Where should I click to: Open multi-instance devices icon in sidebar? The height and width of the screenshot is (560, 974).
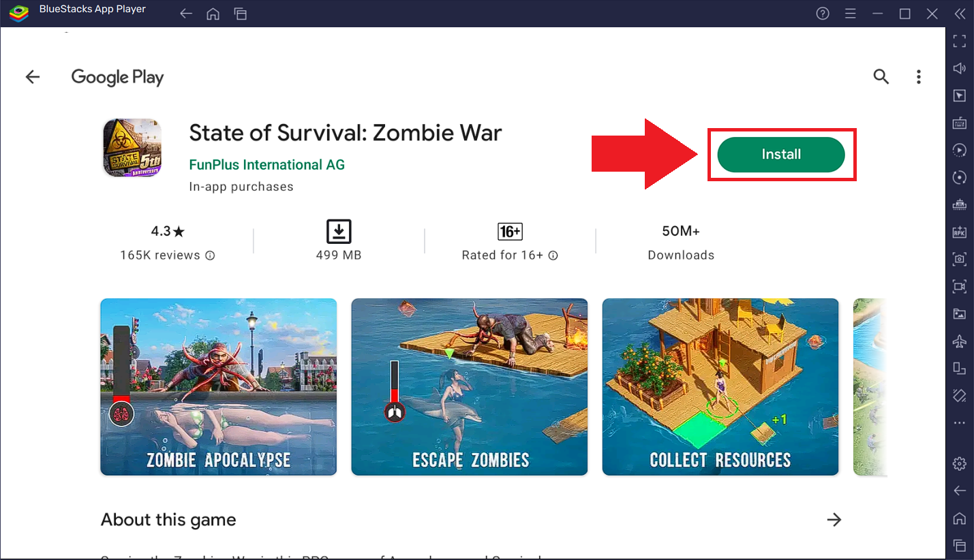[960, 368]
